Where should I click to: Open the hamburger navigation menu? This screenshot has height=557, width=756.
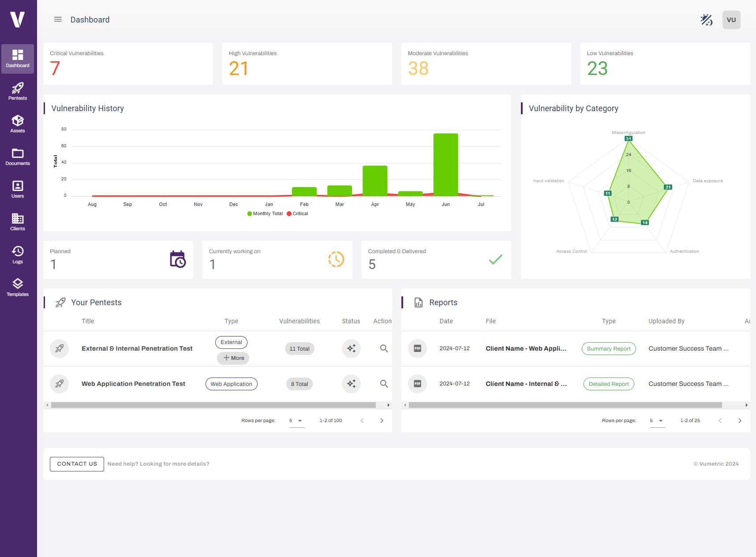coord(58,19)
